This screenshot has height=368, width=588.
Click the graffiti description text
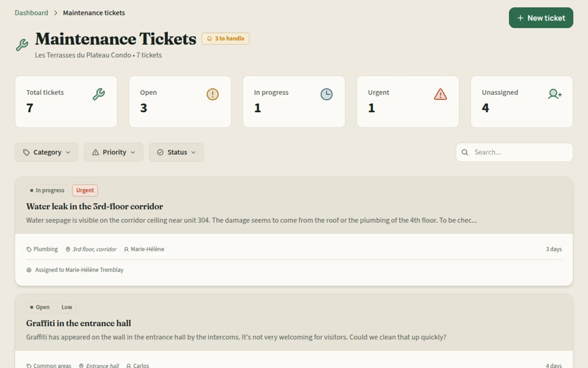coord(236,337)
